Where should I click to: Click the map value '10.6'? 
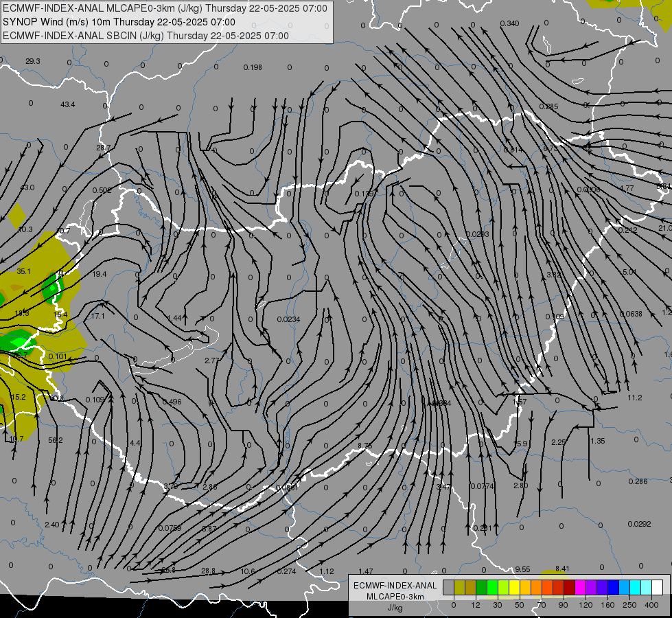248,571
